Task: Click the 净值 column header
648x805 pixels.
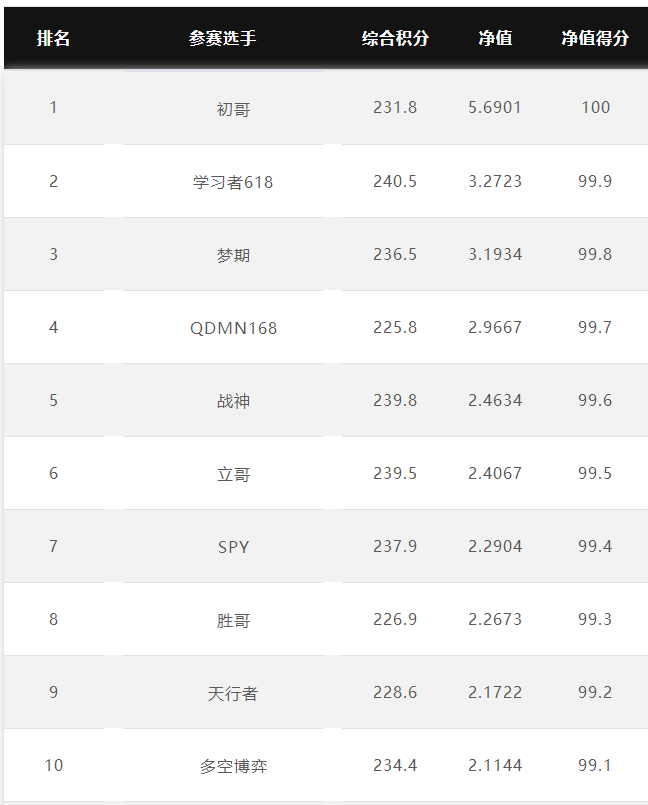Action: point(495,38)
